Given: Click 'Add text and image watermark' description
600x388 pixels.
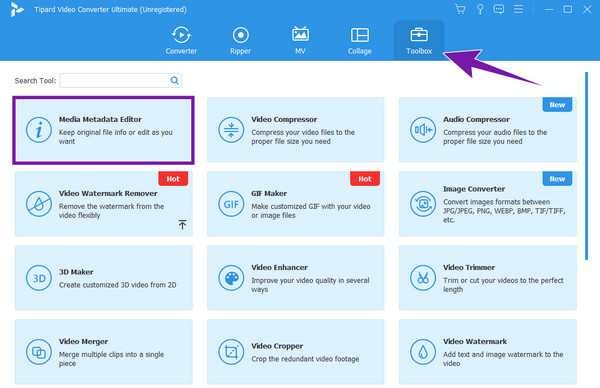Looking at the screenshot, I should (503, 359).
